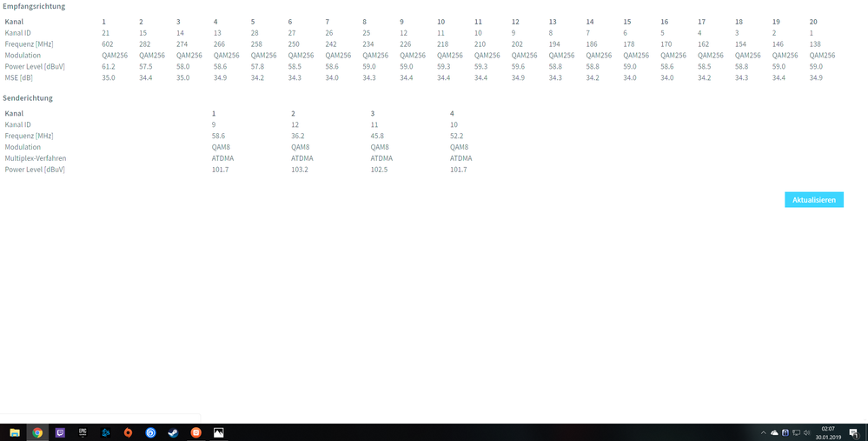
Task: Open the Uplay taskbar icon
Action: pyautogui.click(x=150, y=432)
